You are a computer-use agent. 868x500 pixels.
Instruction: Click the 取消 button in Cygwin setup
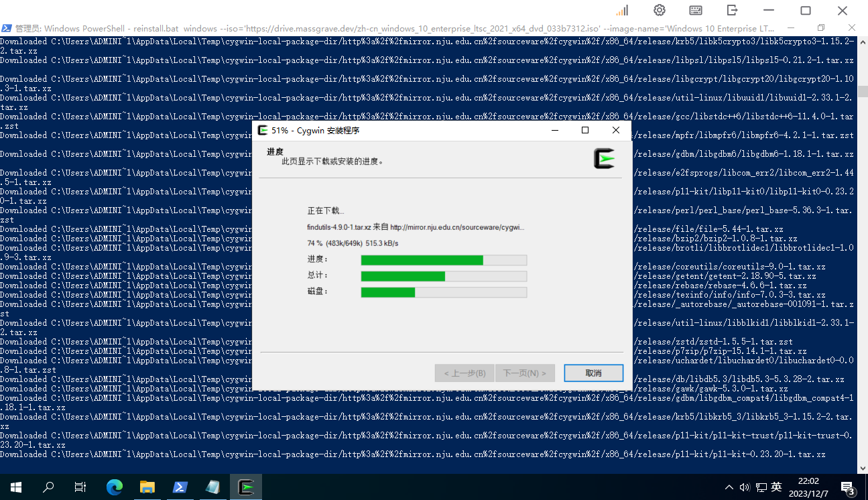pos(593,373)
